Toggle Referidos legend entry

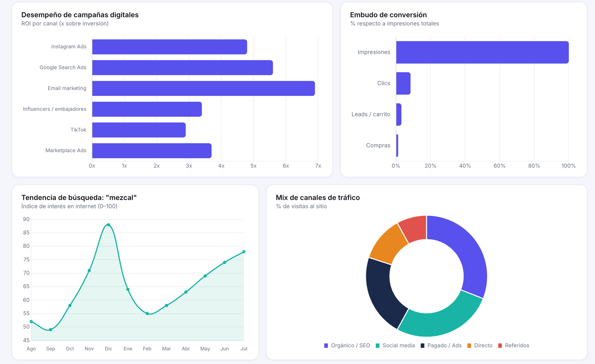513,345
